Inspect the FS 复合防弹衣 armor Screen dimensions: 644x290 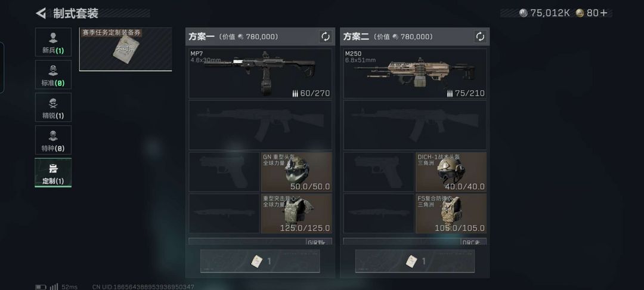(x=451, y=213)
